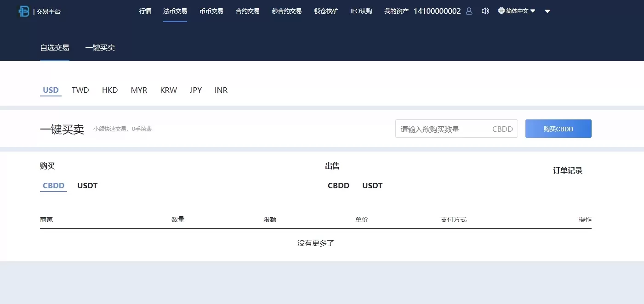644x304 pixels.
Task: Choose TWD fiat currency
Action: (x=80, y=90)
